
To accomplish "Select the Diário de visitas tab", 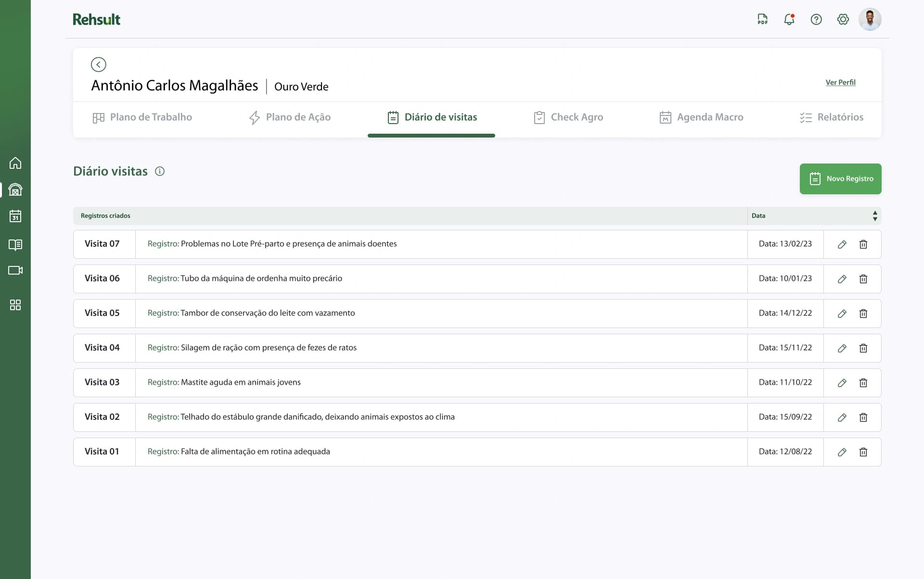I will [x=432, y=117].
